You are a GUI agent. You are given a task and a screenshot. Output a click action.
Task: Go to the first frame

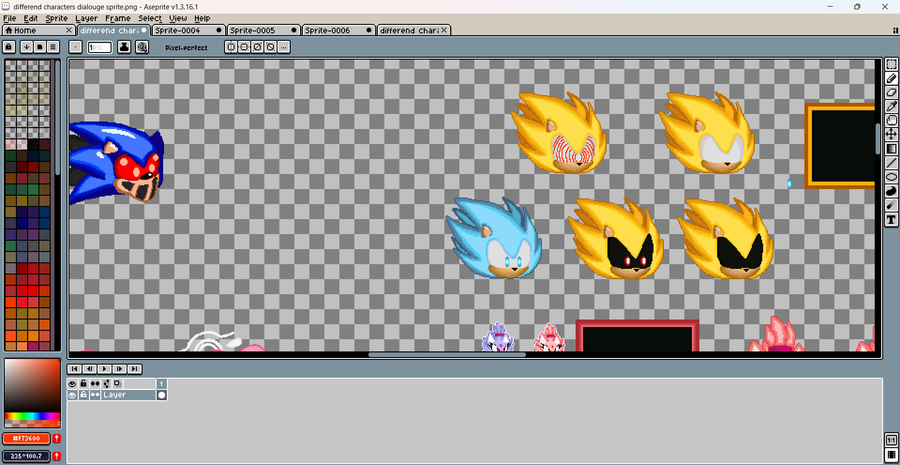point(75,369)
